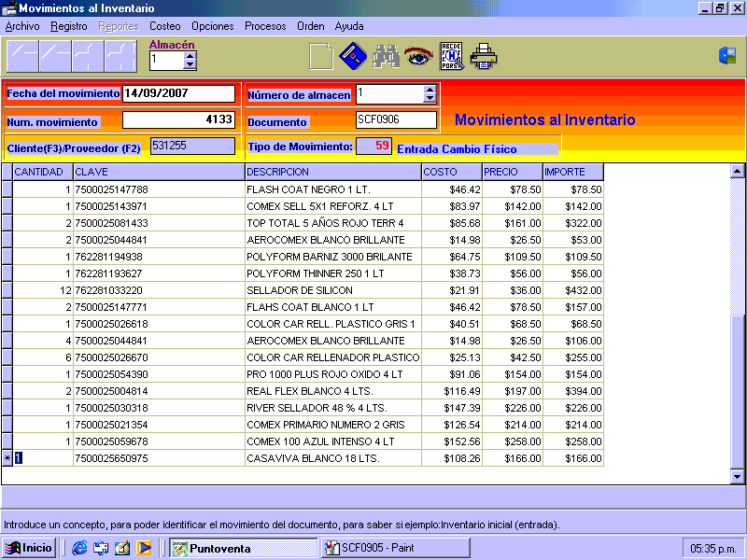
Task: Click the exit door icon at toolbar right
Action: (726, 56)
